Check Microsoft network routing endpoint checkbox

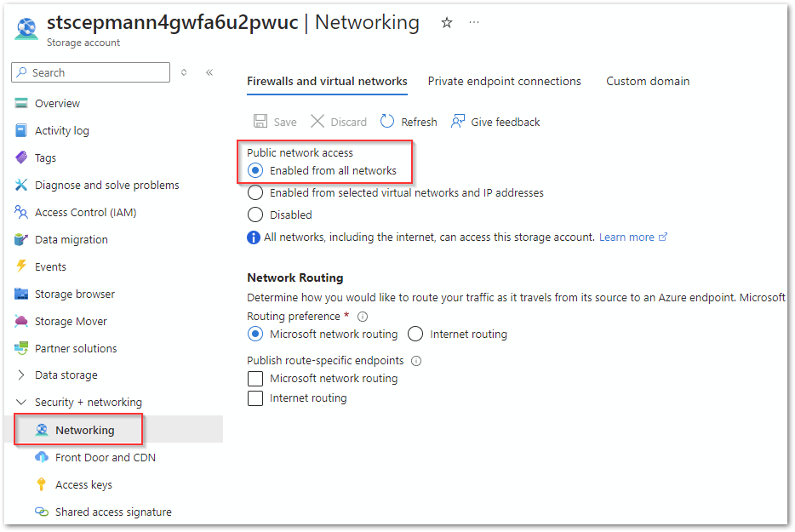coord(255,378)
